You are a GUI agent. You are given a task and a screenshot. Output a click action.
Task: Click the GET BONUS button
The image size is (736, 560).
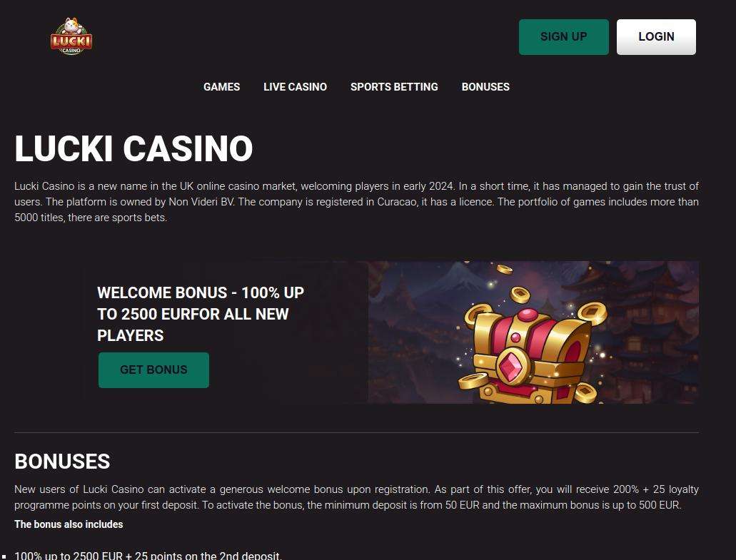(153, 370)
